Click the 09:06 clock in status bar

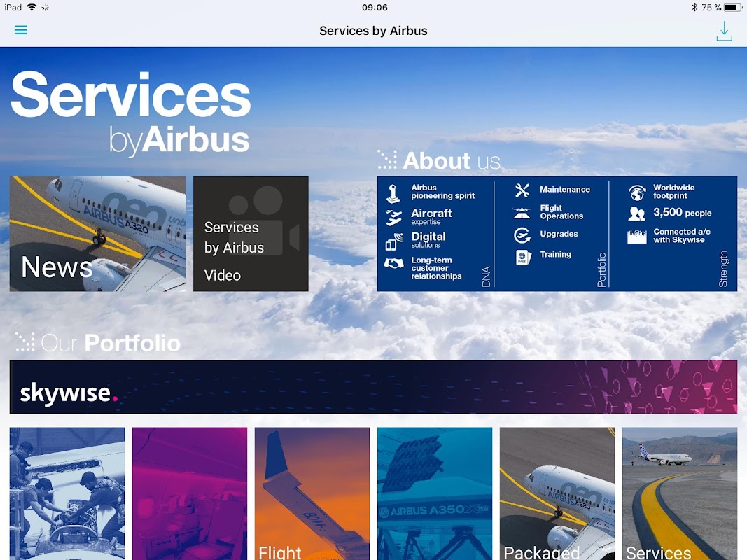pyautogui.click(x=375, y=7)
